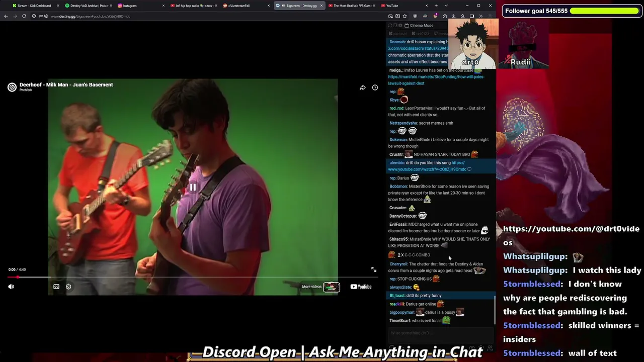Click username Doomah in chat

coord(397,42)
